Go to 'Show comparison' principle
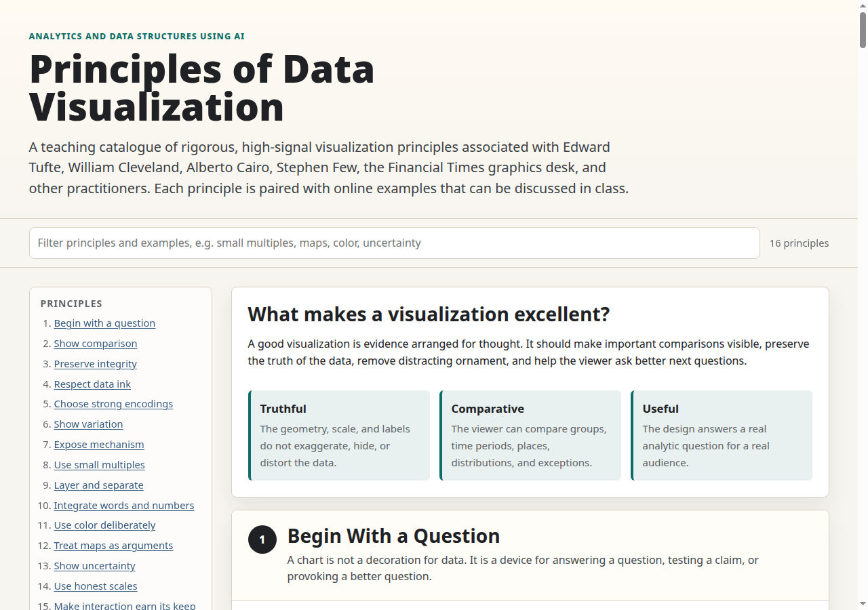This screenshot has height=610, width=868. point(96,344)
